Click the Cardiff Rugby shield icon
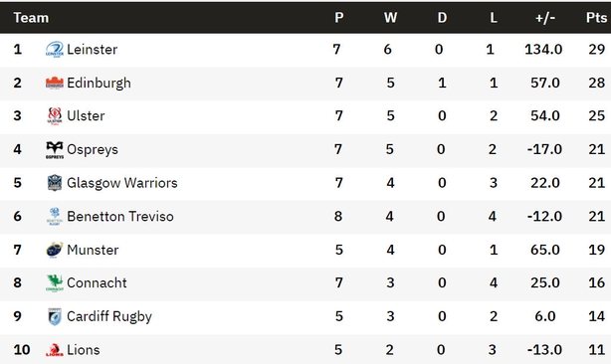The image size is (611, 364). pos(55,316)
